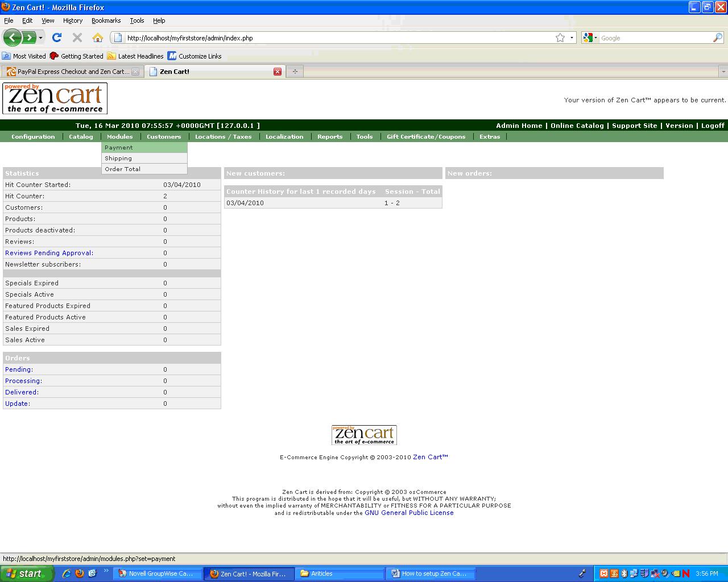Open the Getting Started bookmark
This screenshot has height=582, width=728.
tap(77, 56)
